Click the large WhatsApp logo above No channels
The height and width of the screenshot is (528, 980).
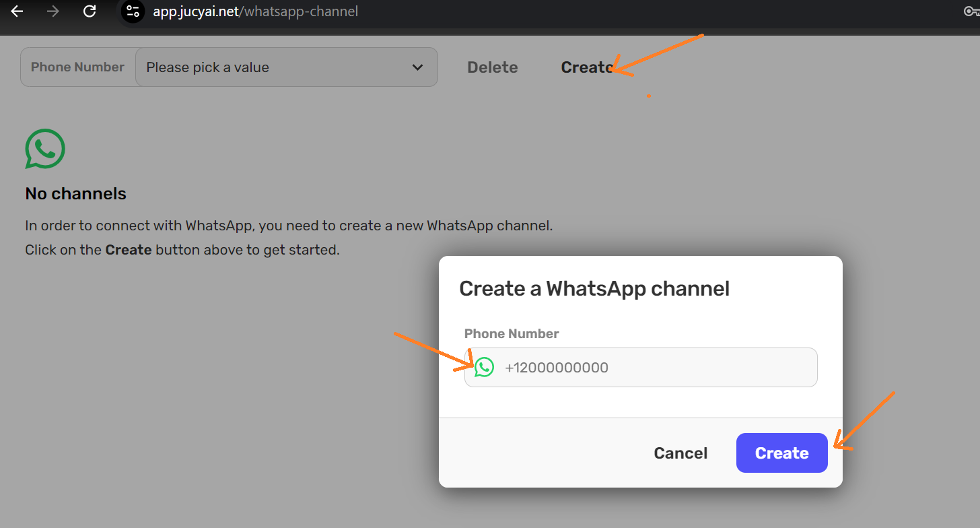[45, 149]
